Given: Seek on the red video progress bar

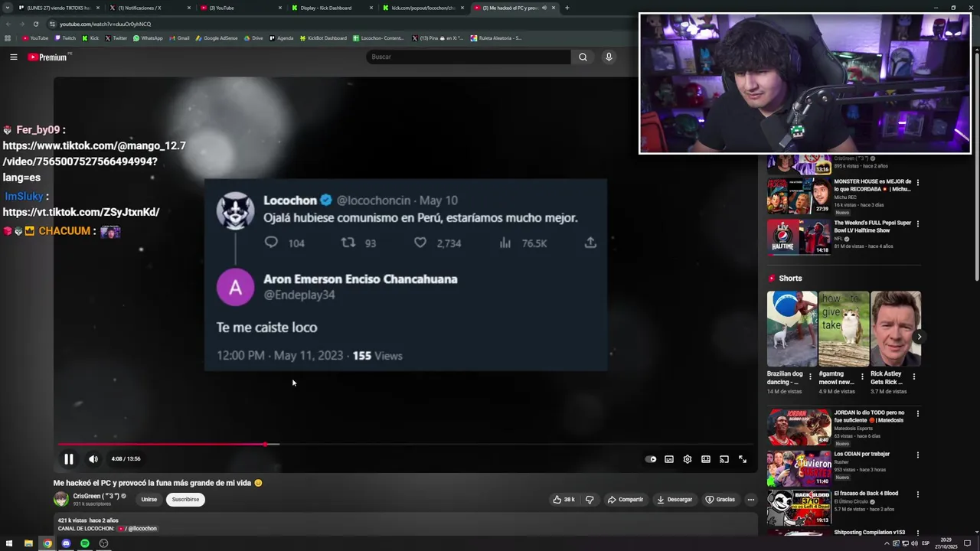Looking at the screenshot, I should click(x=406, y=444).
